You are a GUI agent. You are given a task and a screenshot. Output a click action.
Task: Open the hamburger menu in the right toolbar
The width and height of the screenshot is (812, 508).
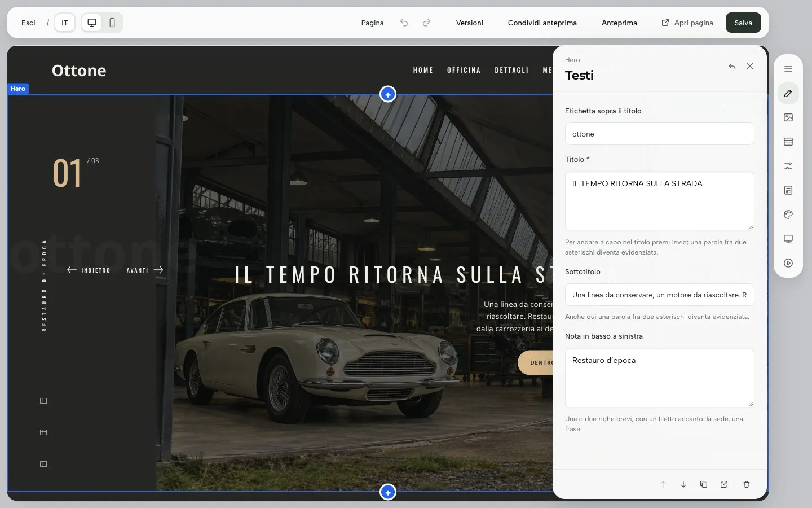(788, 69)
